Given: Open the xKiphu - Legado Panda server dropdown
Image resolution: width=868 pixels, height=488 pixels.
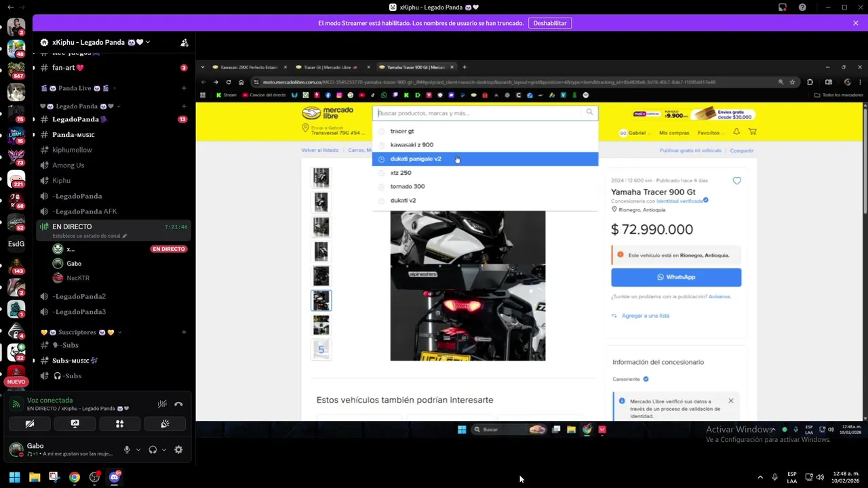Looking at the screenshot, I should tap(95, 42).
